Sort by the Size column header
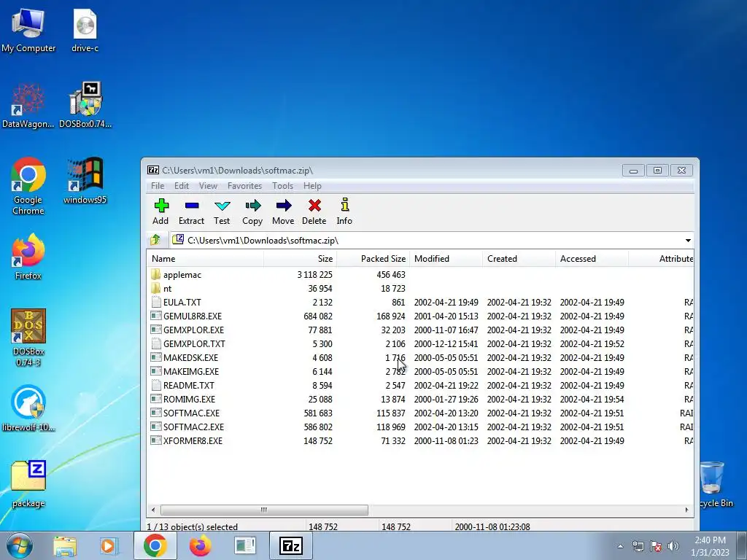 [300, 259]
